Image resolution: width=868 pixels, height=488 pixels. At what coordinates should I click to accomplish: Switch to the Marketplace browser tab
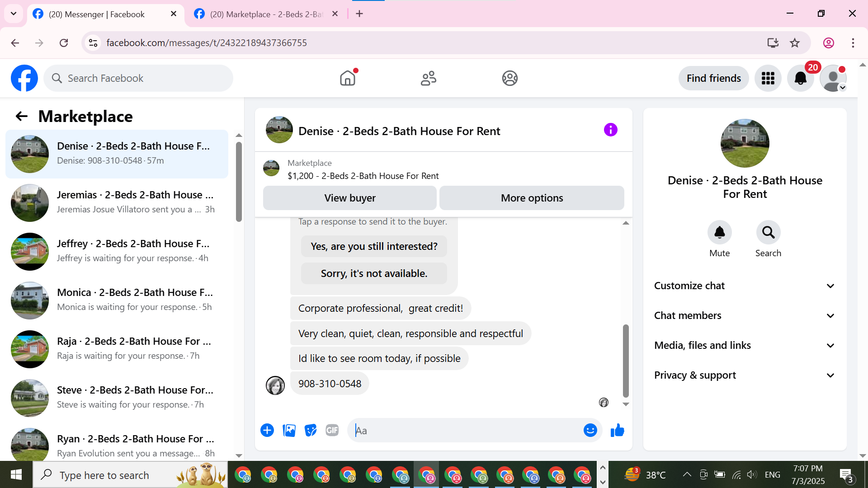(266, 14)
